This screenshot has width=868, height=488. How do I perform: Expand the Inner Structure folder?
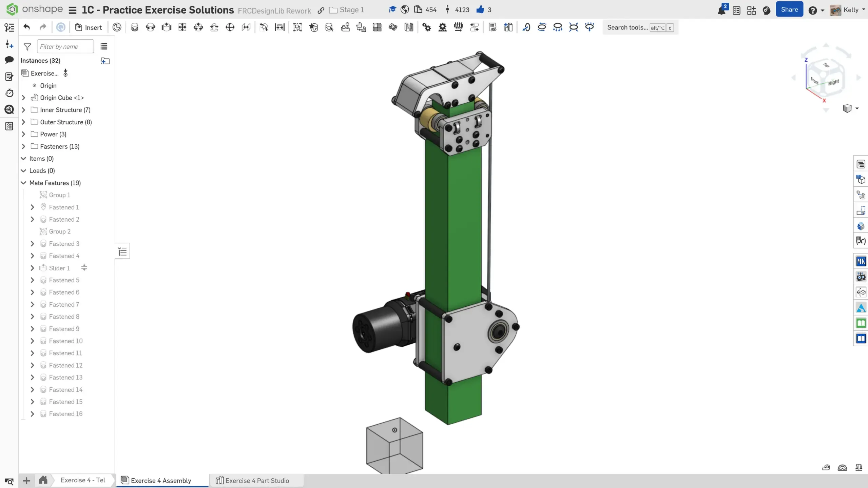23,110
